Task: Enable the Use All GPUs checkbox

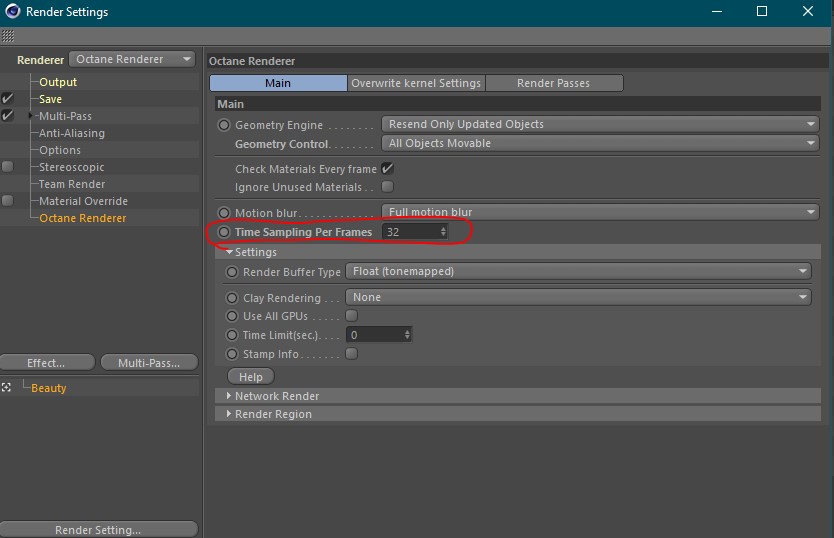Action: [352, 316]
